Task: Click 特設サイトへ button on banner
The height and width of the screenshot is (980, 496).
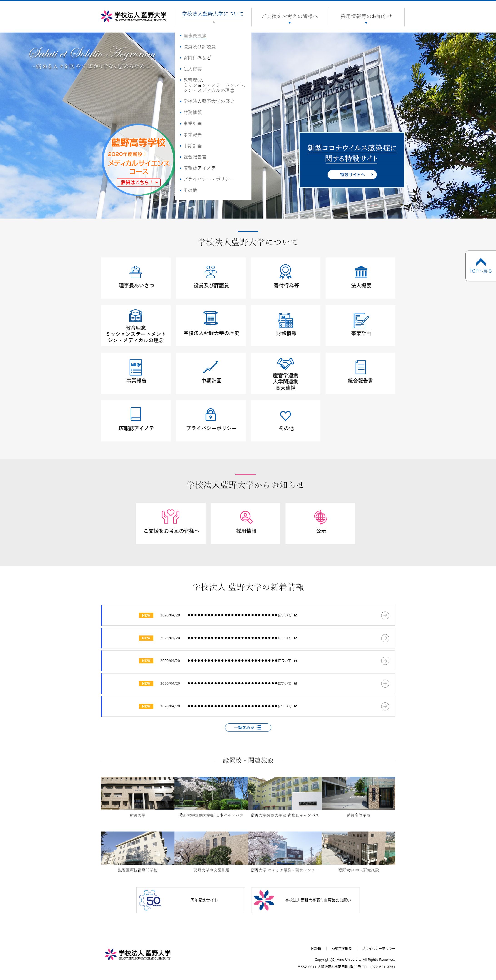Action: pos(352,175)
